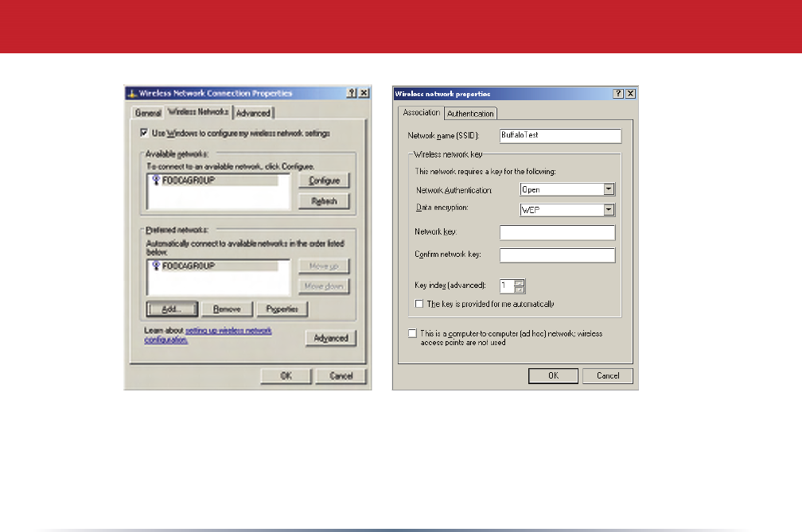Screen dimensions: 802x532
Task: Click OK in Wireless Network Connection Properties
Action: click(x=286, y=375)
